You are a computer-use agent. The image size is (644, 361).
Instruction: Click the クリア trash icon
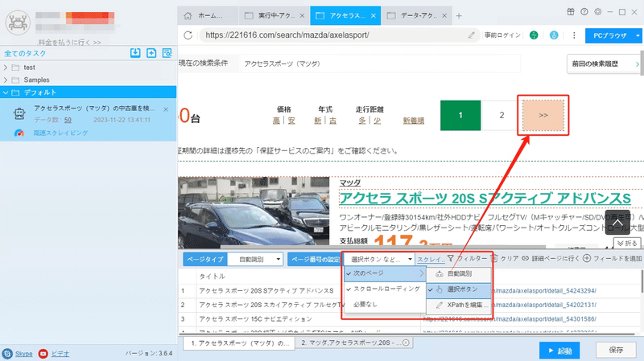[494, 258]
